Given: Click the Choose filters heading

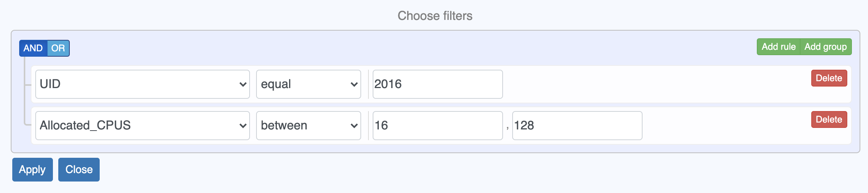Looking at the screenshot, I should click(435, 16).
